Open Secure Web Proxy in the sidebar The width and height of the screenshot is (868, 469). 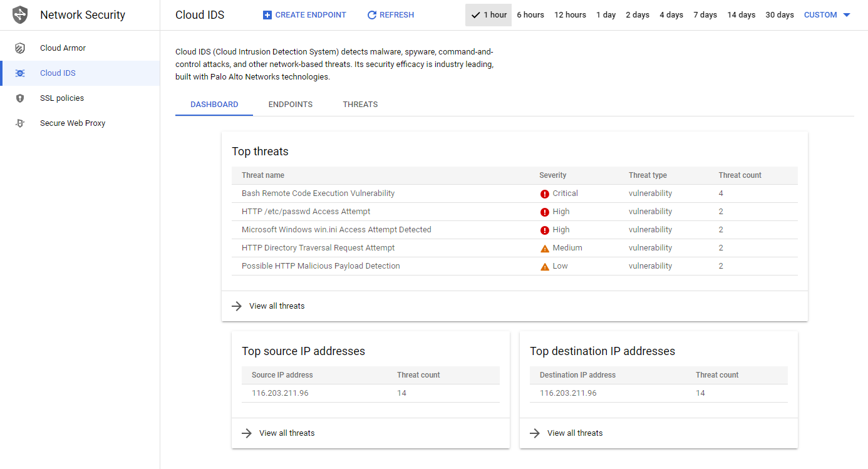(x=80, y=123)
